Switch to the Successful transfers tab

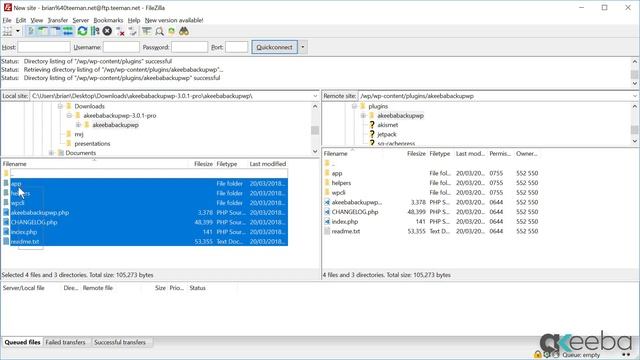click(x=120, y=342)
